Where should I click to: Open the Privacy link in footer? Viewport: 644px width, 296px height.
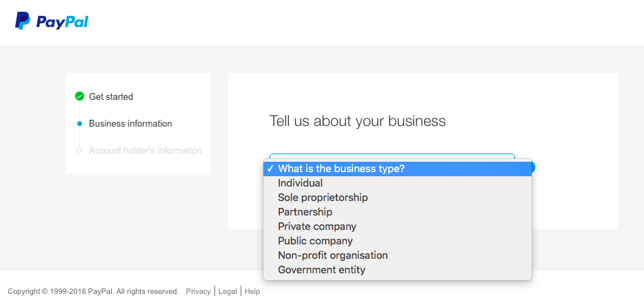click(199, 291)
